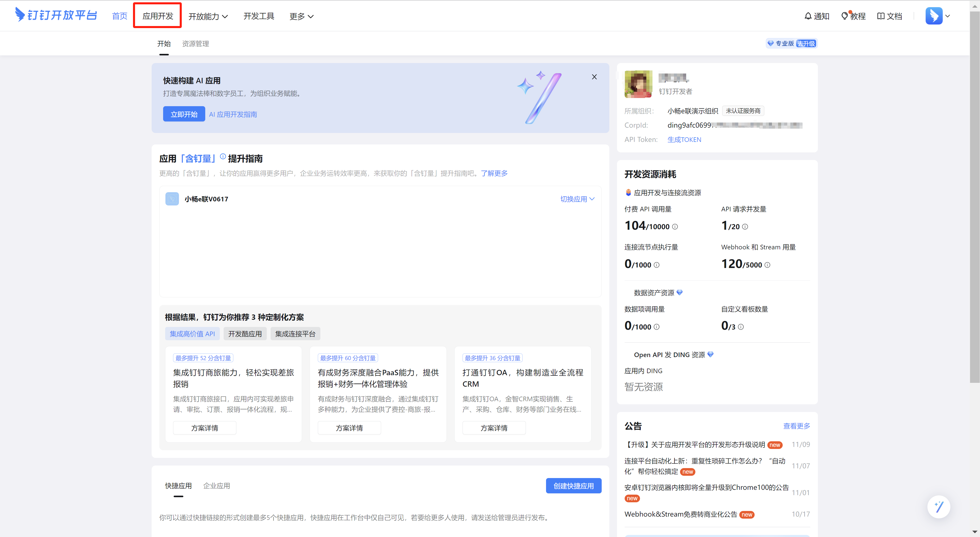Click diamond icon next to Open API 发 DING 资源

[x=710, y=355]
